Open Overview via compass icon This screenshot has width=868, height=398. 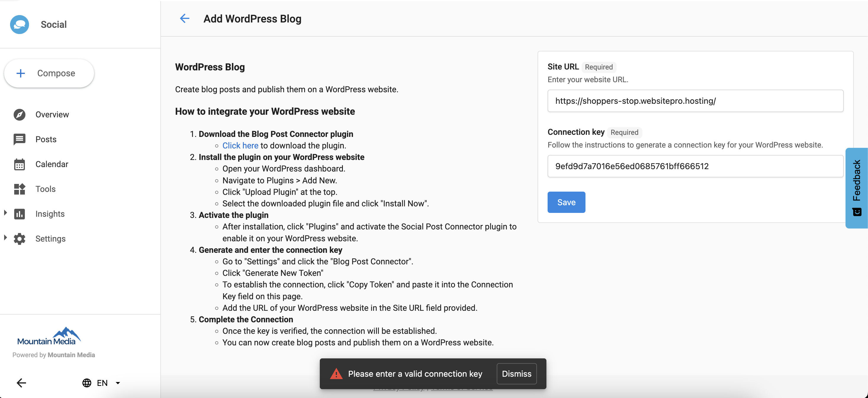click(x=20, y=114)
